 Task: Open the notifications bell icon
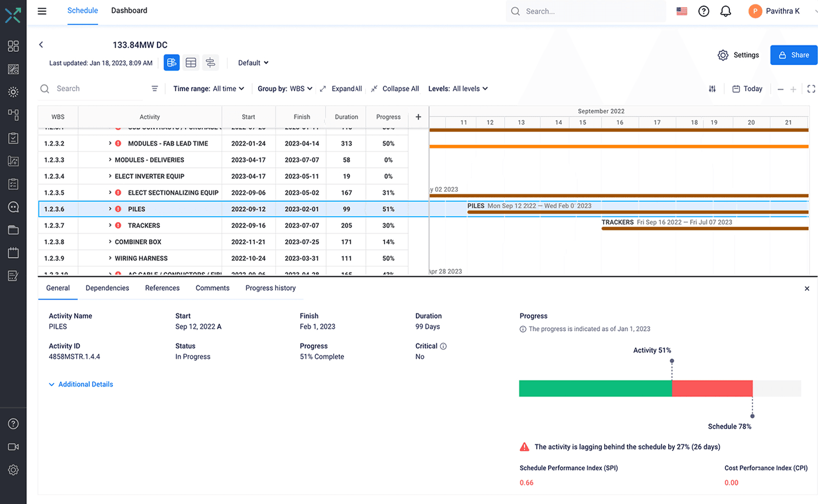point(725,11)
